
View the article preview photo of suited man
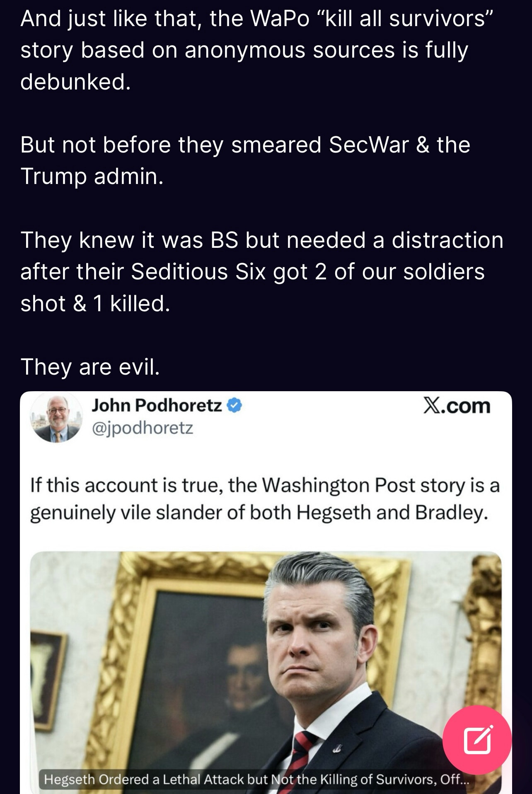[266, 672]
